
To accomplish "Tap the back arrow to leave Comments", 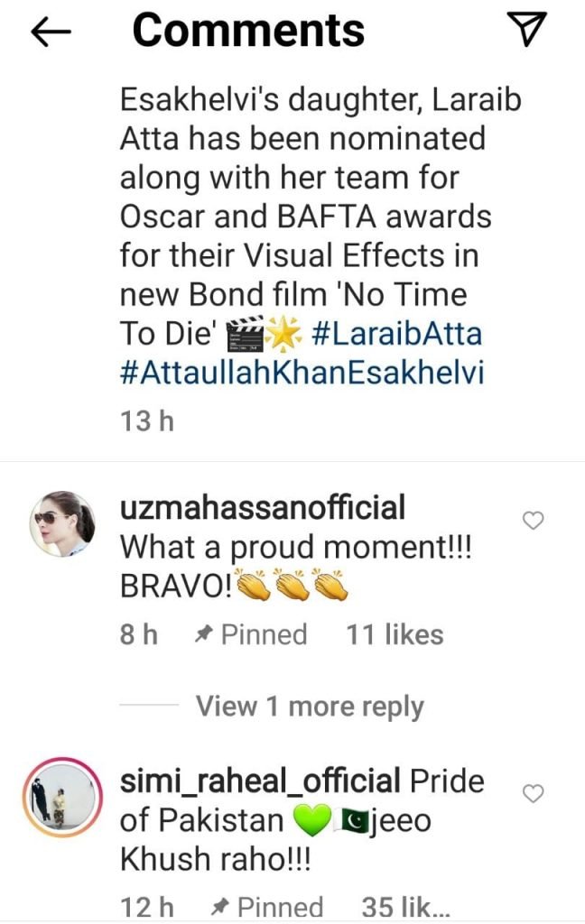I will click(51, 32).
